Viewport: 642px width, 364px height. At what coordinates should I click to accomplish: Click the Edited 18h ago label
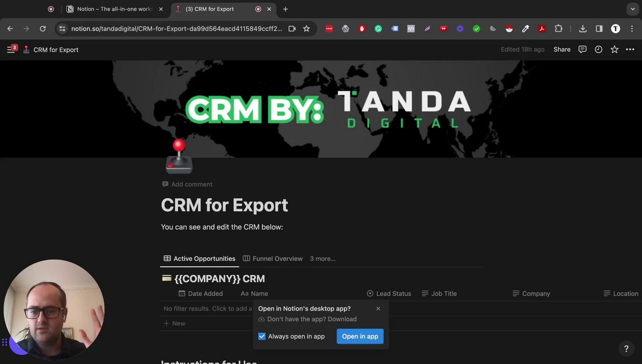[x=522, y=50]
